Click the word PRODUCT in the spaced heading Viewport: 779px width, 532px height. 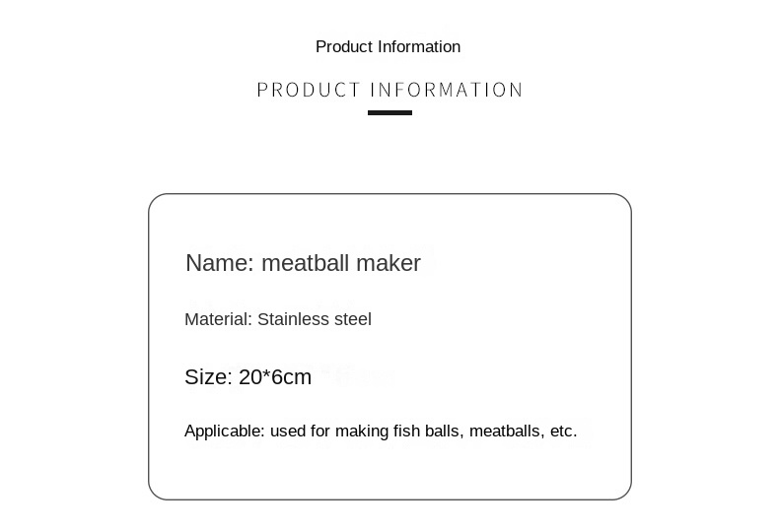pos(309,91)
